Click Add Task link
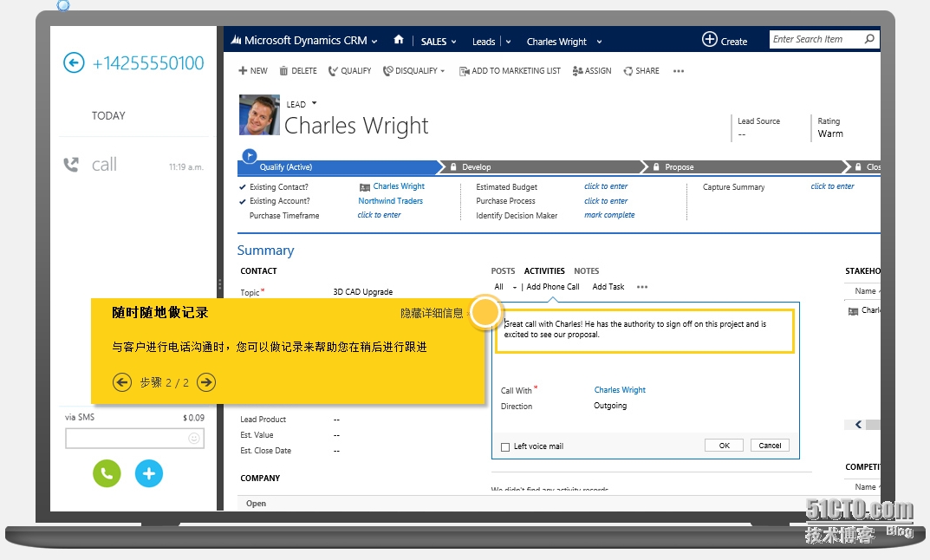 (x=608, y=287)
